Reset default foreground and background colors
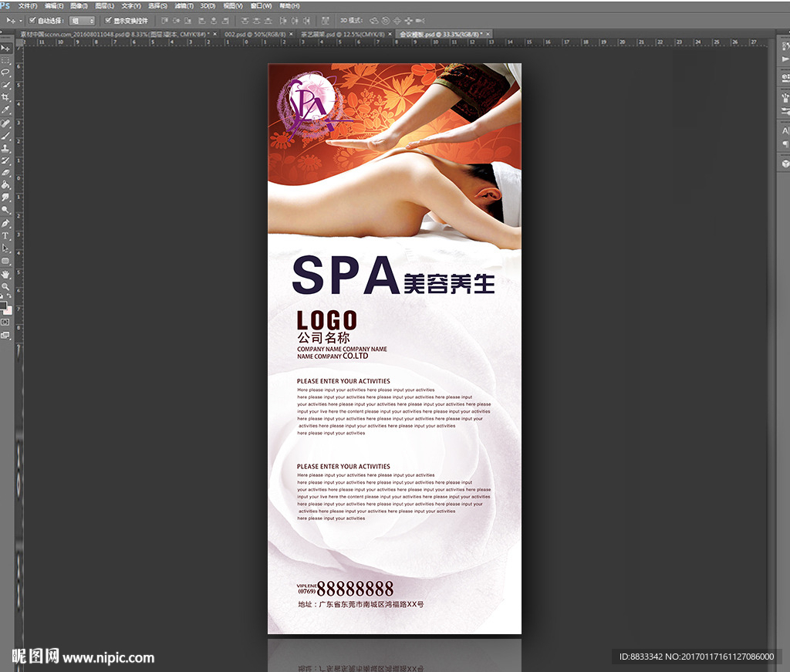The image size is (790, 672). pyautogui.click(x=2, y=296)
